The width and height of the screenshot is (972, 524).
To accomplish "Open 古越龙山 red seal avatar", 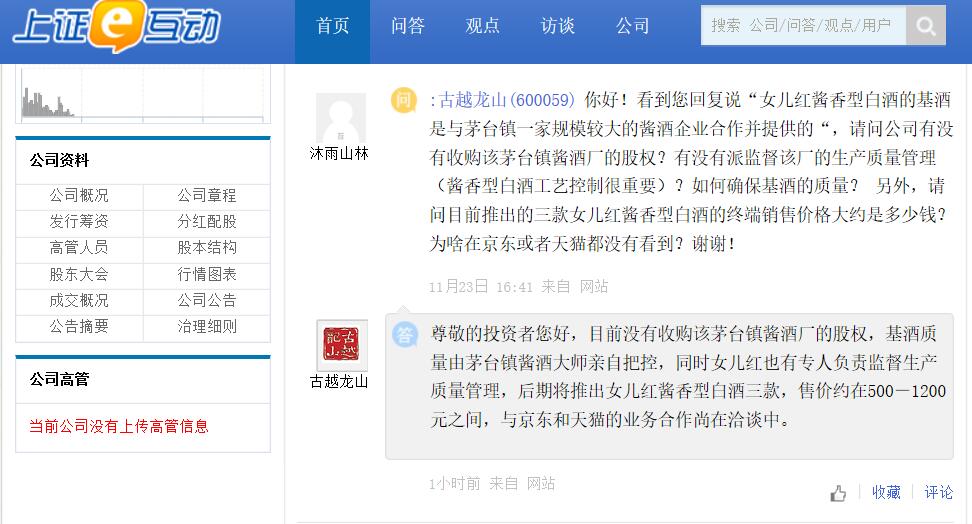I will (x=342, y=345).
